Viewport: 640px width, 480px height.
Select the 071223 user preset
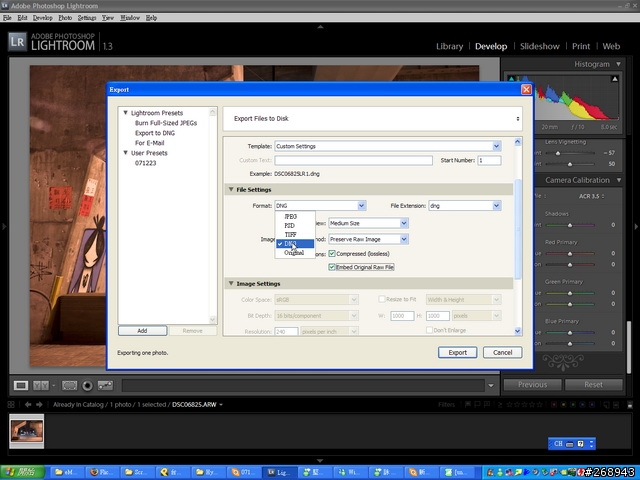pos(145,163)
